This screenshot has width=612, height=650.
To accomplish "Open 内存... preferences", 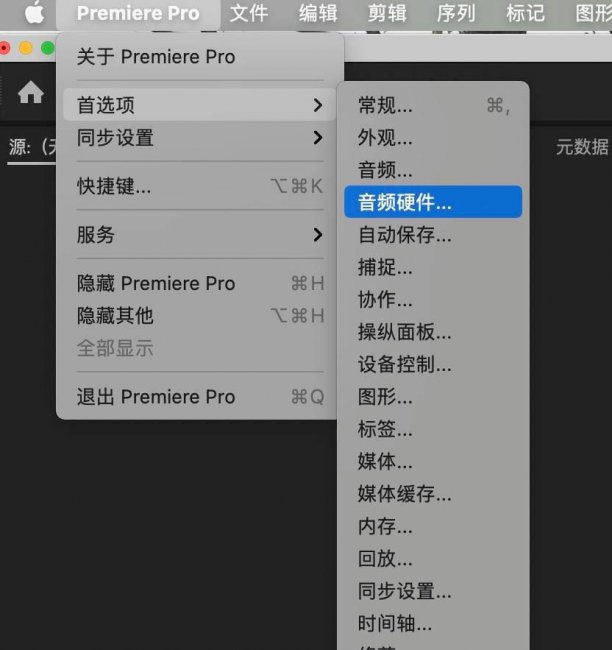I will coord(433,526).
